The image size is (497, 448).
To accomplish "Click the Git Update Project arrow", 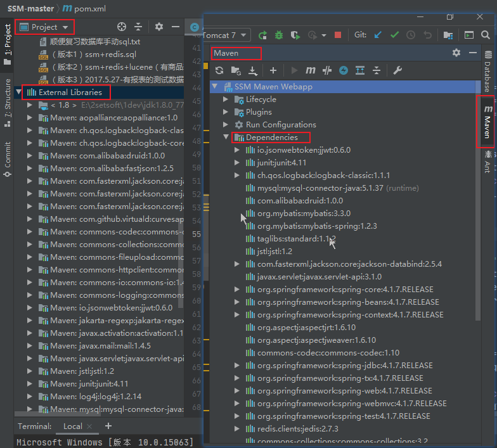I will [378, 35].
